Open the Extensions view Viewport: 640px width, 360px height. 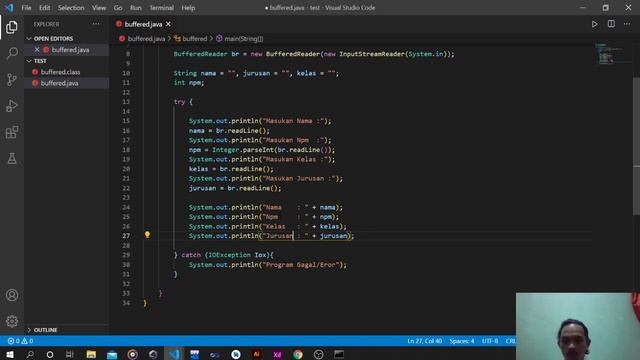(x=12, y=132)
